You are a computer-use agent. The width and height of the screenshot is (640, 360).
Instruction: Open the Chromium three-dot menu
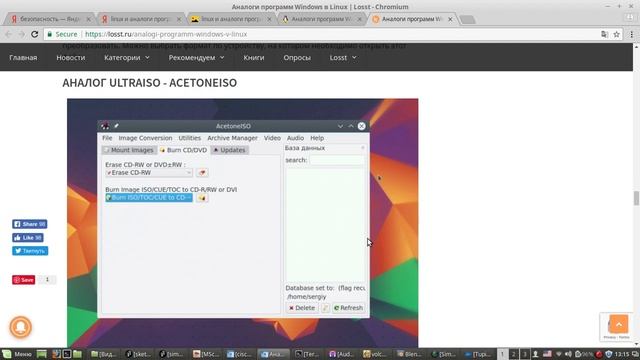[631, 34]
